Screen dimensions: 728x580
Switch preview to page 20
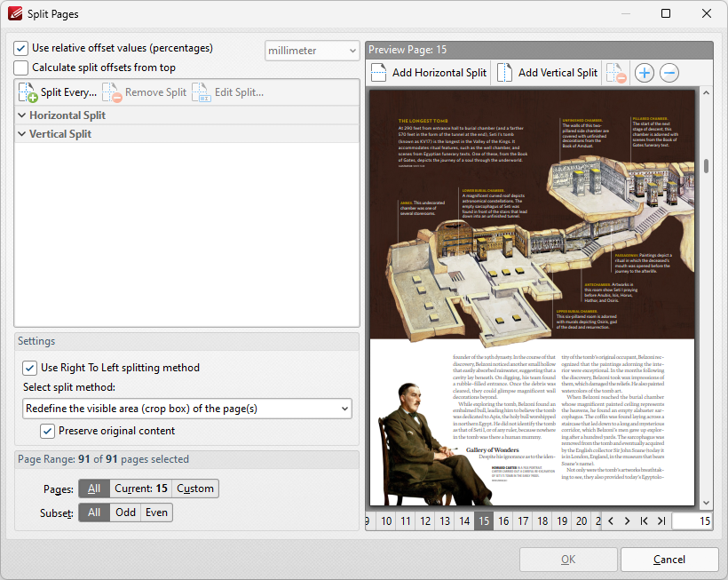point(582,521)
